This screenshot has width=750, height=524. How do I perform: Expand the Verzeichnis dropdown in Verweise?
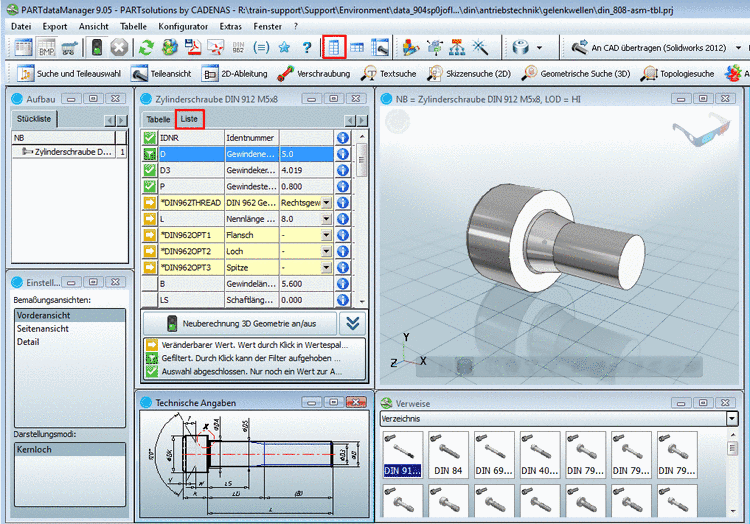pyautogui.click(x=732, y=419)
